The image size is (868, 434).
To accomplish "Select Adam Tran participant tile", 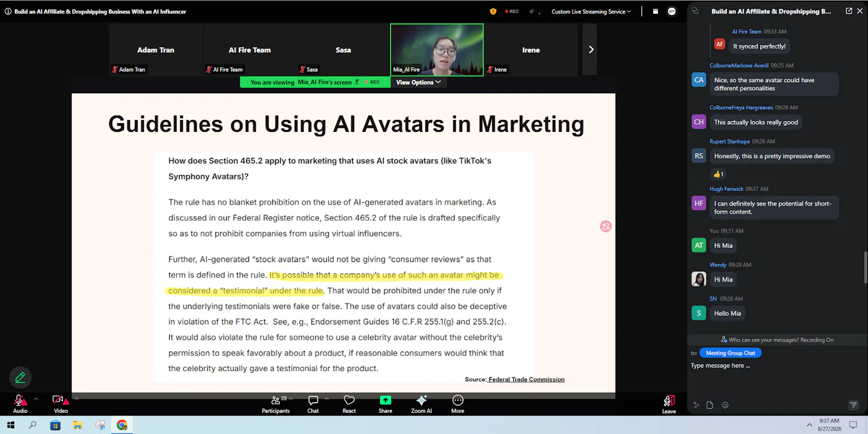I will coord(156,49).
